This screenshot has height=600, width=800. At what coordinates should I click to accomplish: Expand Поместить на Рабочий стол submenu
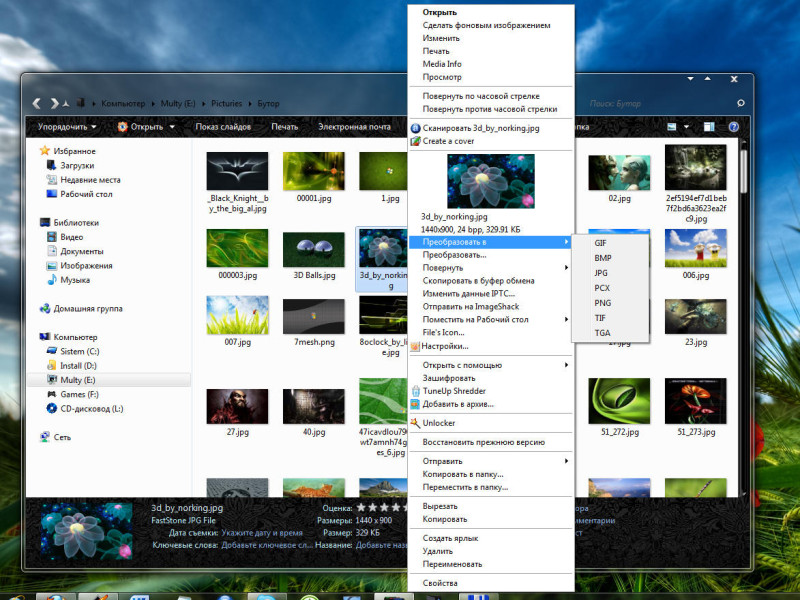(566, 319)
